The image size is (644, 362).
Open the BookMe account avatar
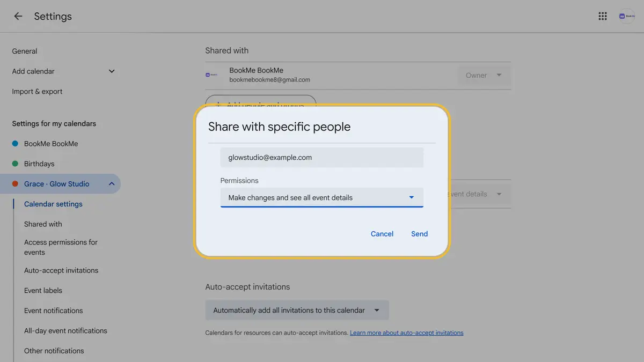pos(626,16)
